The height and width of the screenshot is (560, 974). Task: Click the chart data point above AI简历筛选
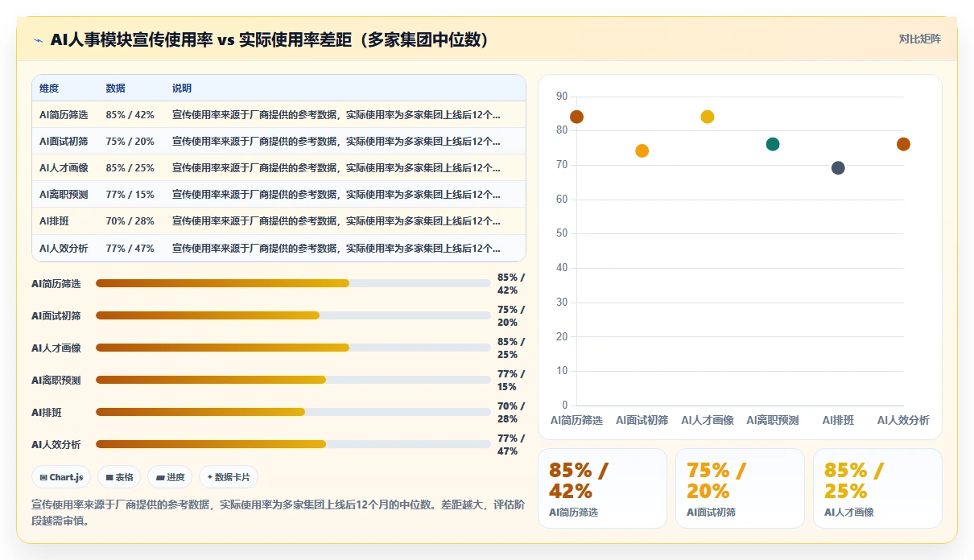tap(576, 117)
